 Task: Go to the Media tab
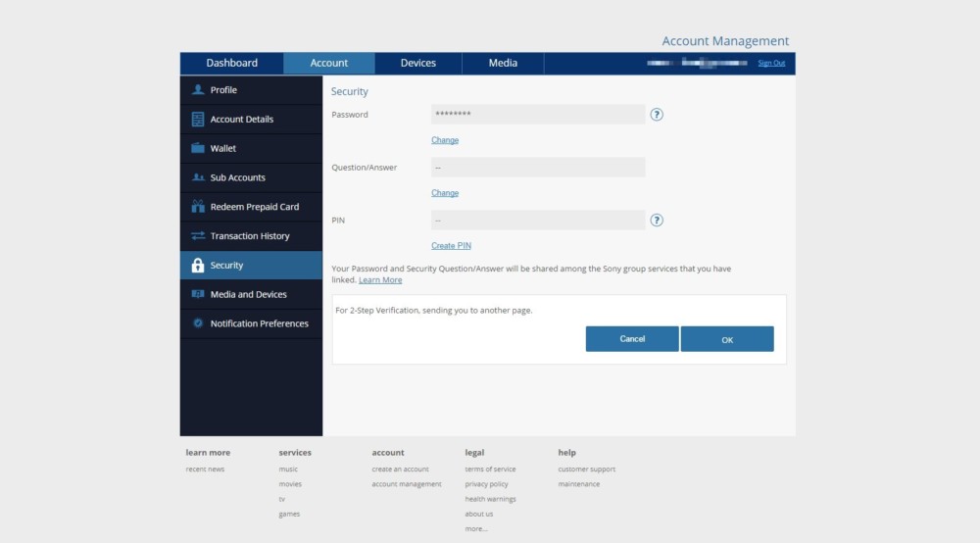pyautogui.click(x=503, y=63)
